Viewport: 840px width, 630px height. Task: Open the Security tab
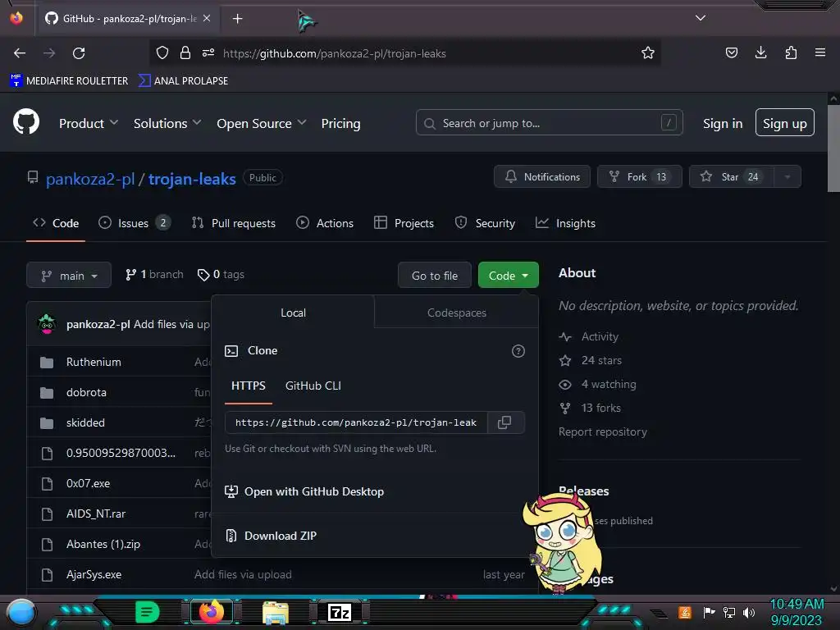[x=485, y=223]
